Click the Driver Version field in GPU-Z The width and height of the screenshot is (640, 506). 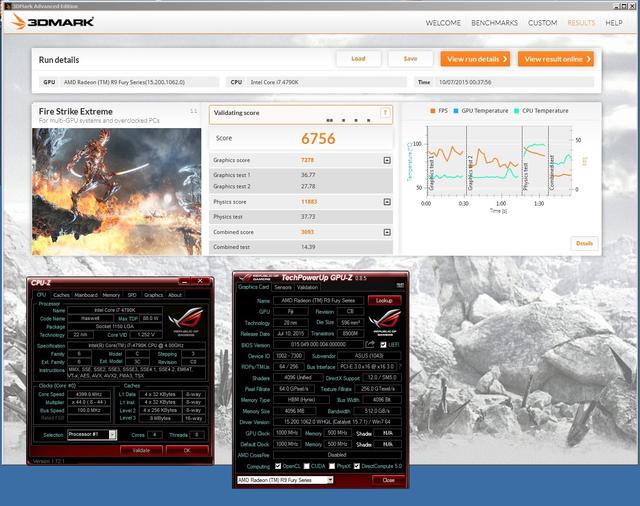pos(337,422)
